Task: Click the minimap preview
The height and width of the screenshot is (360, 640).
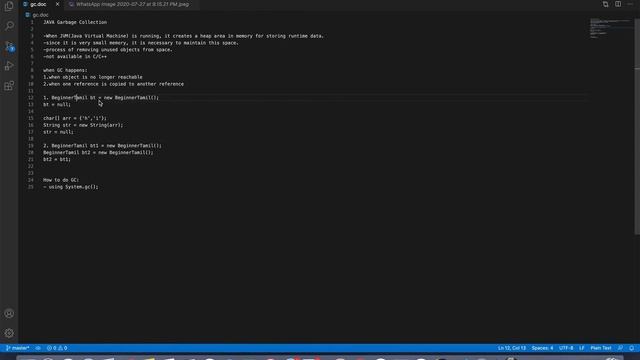Action: click(610, 28)
